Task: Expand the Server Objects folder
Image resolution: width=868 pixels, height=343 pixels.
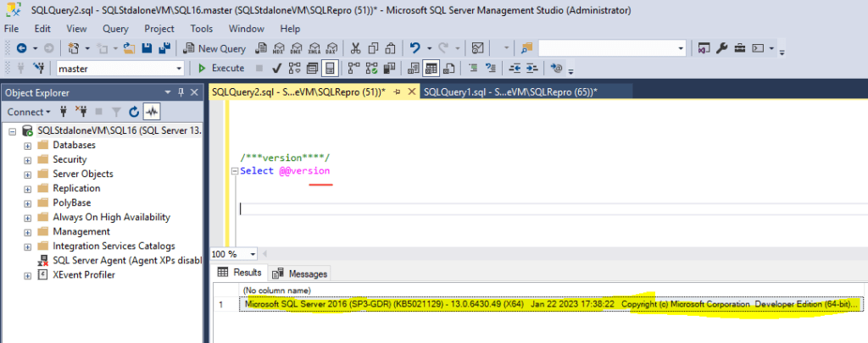Action: (x=26, y=174)
